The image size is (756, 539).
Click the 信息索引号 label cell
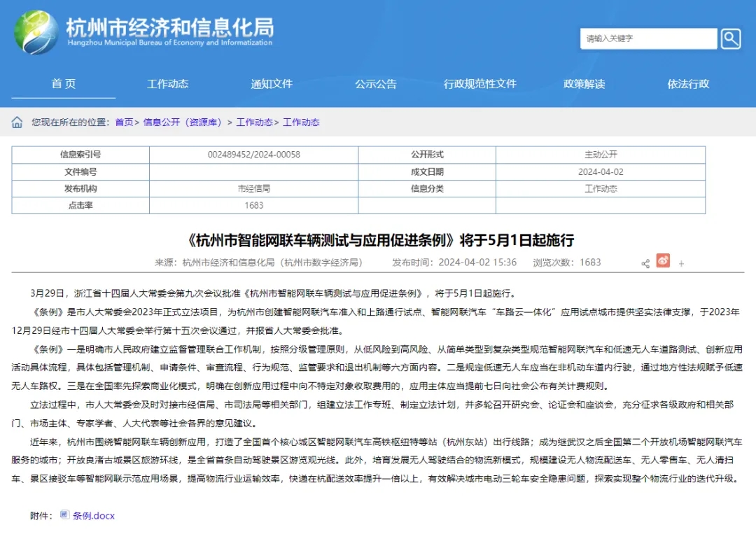pos(80,155)
